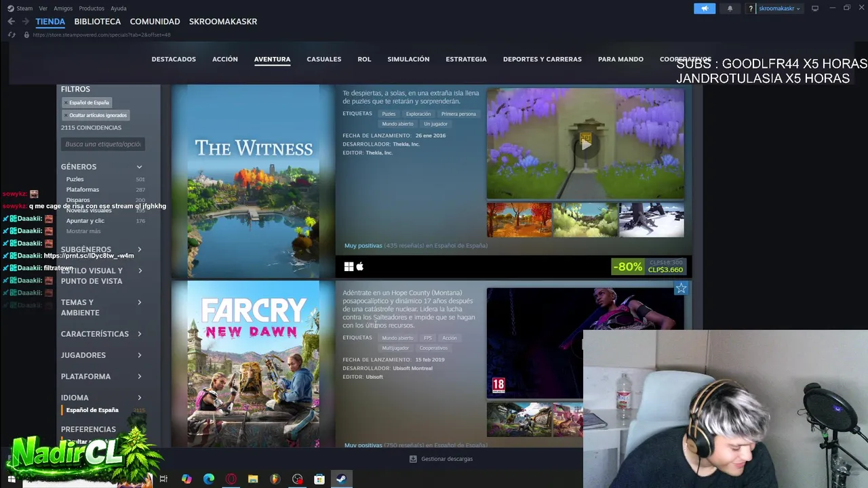Select the Rol tab
This screenshot has width=868, height=488.
pyautogui.click(x=364, y=59)
